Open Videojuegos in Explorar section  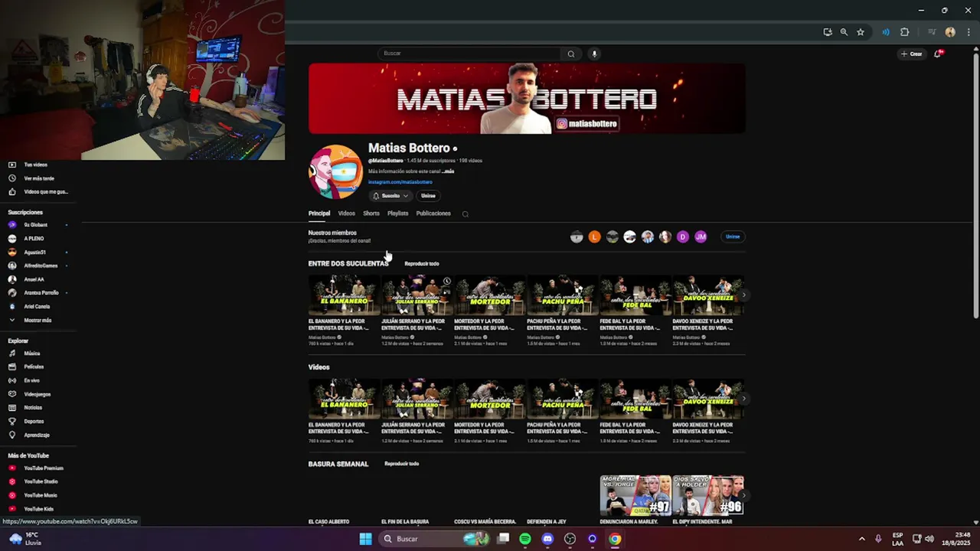38,394
